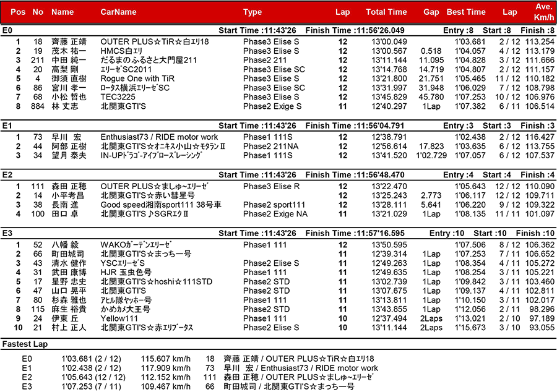The image size is (557, 392).
Task: Select the E1 class section label
Action: (x=7, y=126)
